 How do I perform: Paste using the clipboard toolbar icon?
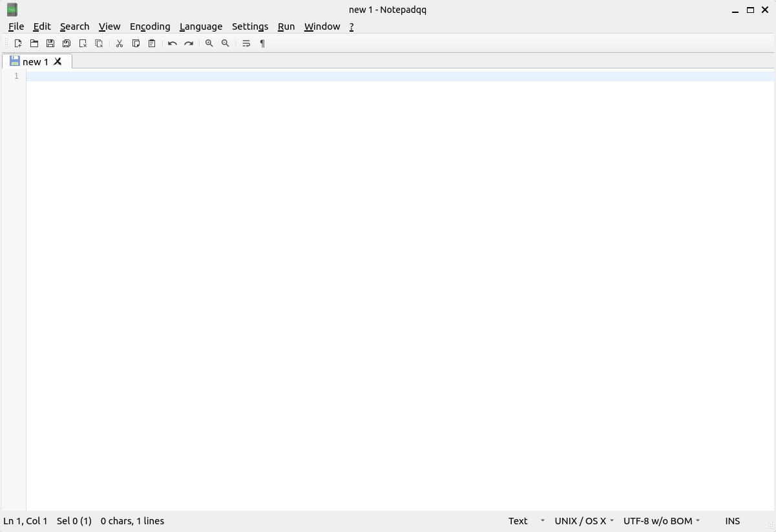click(x=152, y=43)
